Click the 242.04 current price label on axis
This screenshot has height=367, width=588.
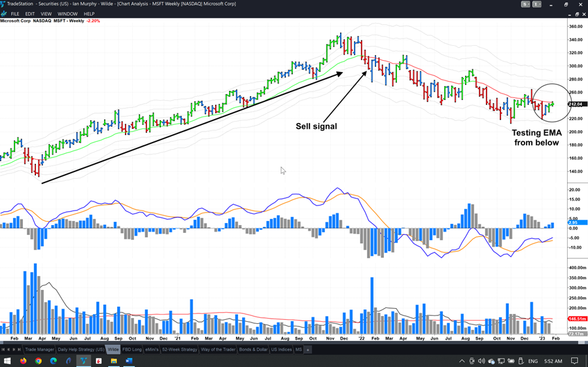click(576, 104)
